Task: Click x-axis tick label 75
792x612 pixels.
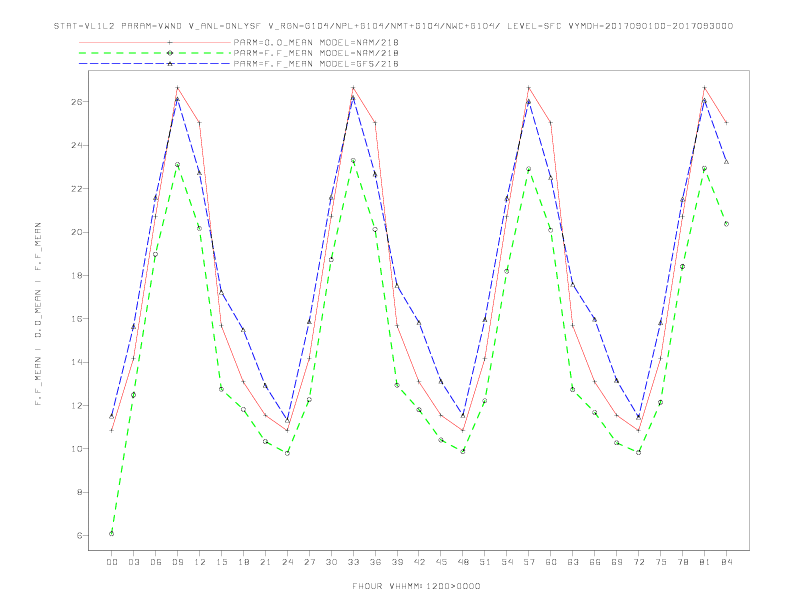Action: 661,562
